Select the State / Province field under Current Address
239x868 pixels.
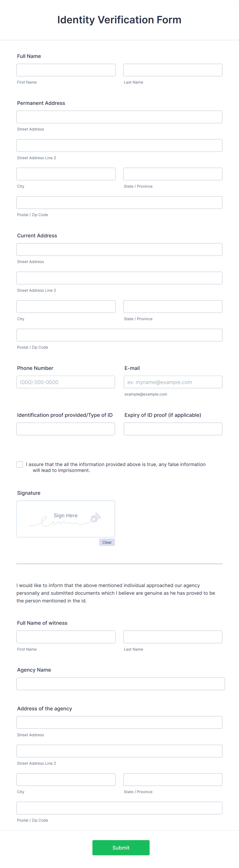173,306
